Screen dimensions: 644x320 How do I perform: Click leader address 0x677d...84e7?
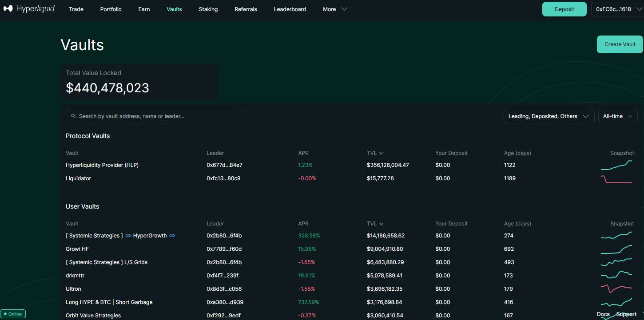click(x=224, y=165)
